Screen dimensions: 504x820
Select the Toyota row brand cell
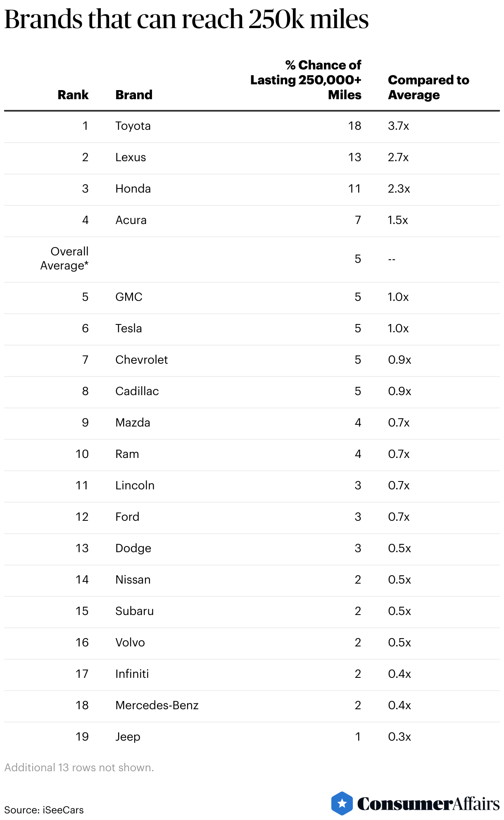coord(133,126)
